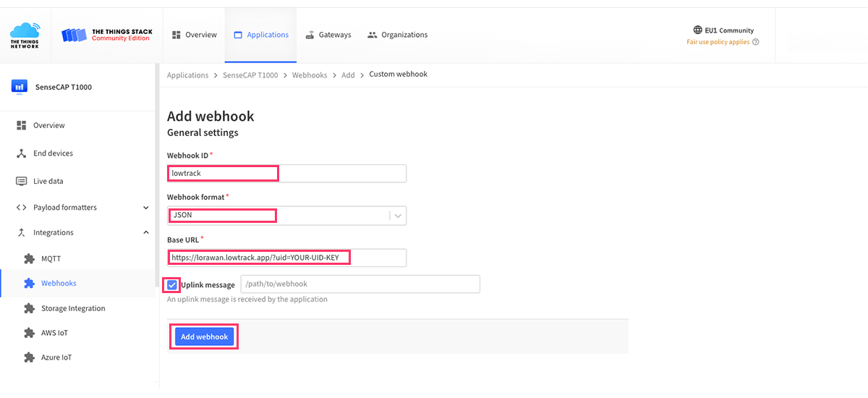This screenshot has height=398, width=868.
Task: Click the Payload formatters code icon
Action: coord(21,208)
